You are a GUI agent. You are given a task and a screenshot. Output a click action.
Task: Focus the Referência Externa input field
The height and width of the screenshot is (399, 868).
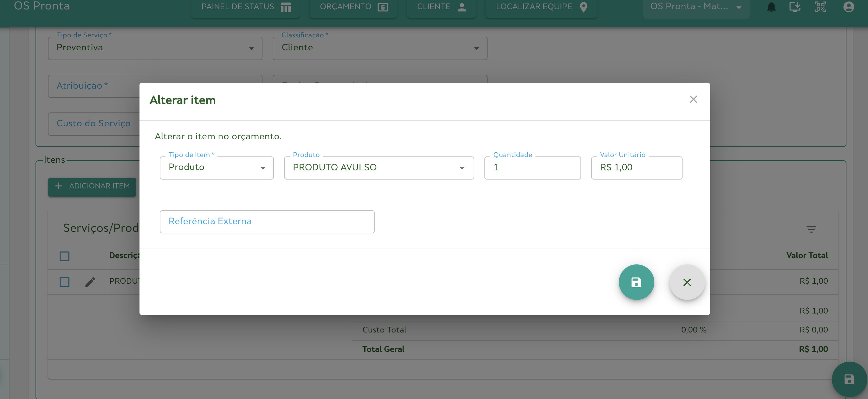(267, 222)
